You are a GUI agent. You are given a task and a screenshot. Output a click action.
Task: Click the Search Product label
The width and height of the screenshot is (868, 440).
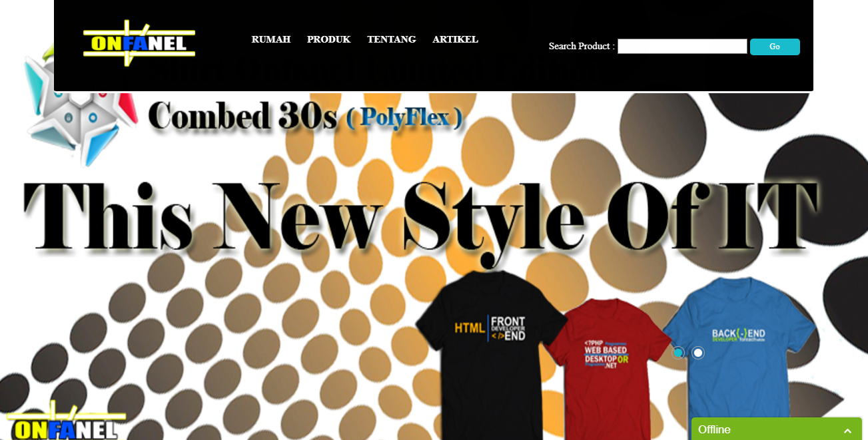[x=582, y=46]
